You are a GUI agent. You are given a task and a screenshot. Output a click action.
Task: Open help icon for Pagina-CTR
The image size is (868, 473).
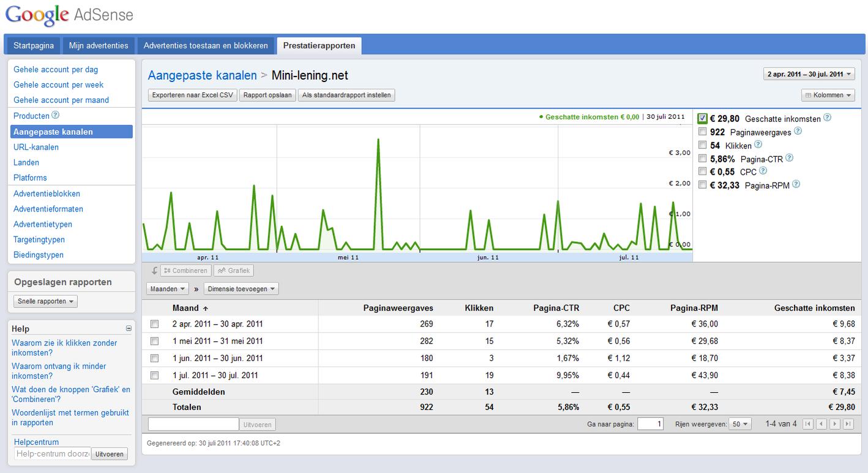(x=789, y=158)
